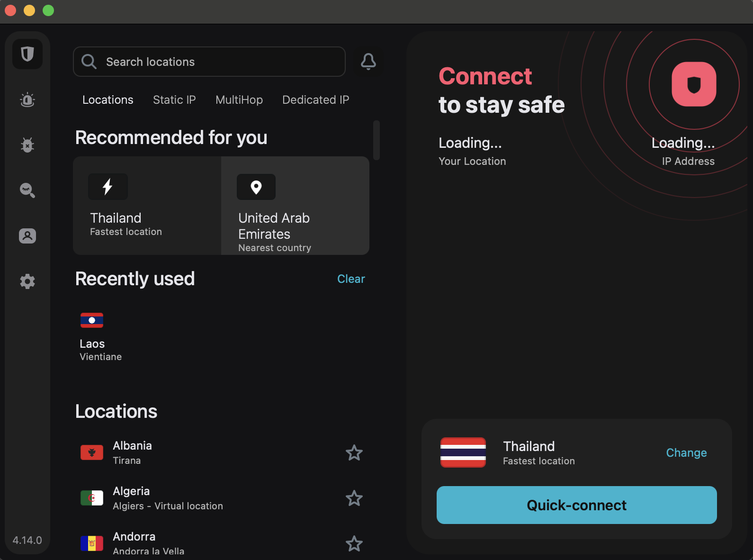Favorite Albania with its star toggle

click(x=354, y=453)
